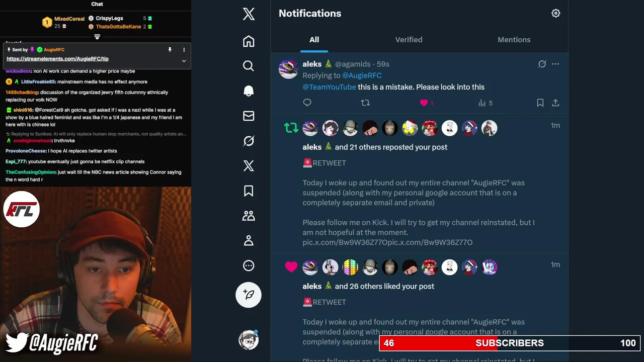The height and width of the screenshot is (362, 644).
Task: Open the Search magnifier in sidebar
Action: point(249,66)
